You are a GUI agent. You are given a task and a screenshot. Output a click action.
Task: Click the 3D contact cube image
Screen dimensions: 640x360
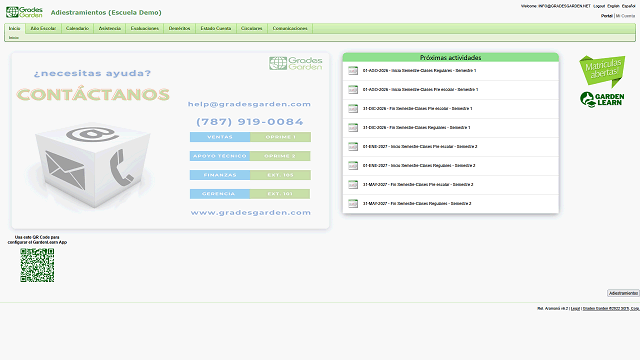tap(92, 165)
